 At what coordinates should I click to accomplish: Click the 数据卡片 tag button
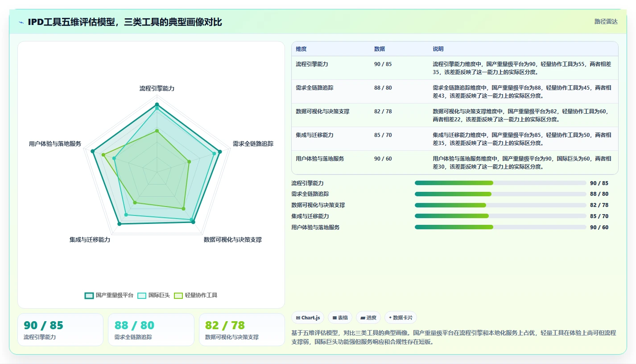coord(401,318)
